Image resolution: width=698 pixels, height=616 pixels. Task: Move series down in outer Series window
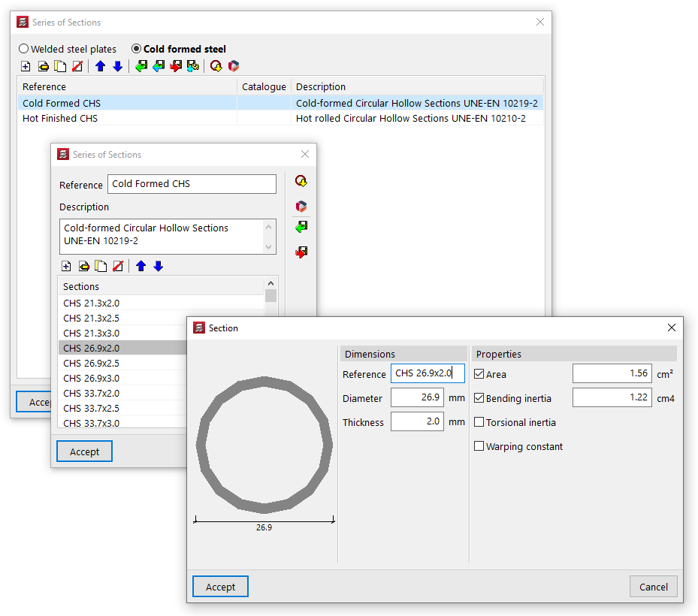tap(117, 66)
